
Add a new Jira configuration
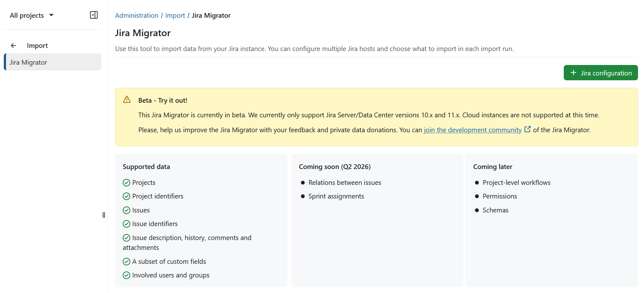[x=601, y=73]
